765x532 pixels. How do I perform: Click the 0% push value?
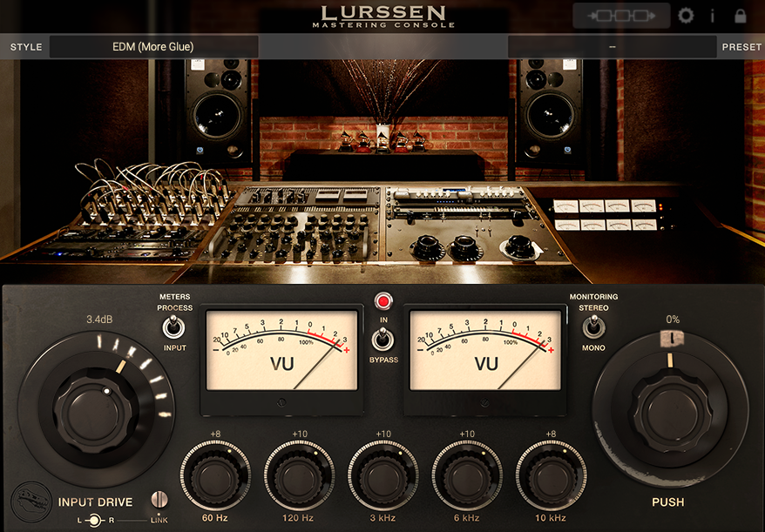673,320
